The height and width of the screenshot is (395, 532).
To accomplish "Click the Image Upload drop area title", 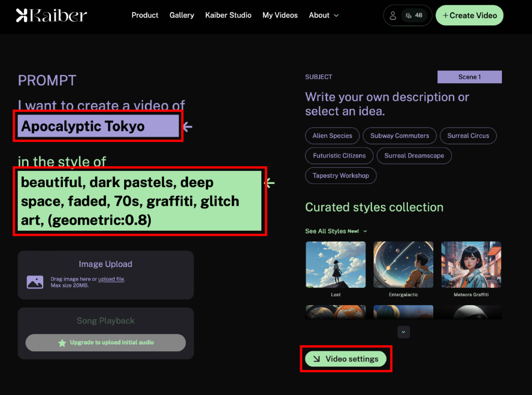I will click(105, 264).
